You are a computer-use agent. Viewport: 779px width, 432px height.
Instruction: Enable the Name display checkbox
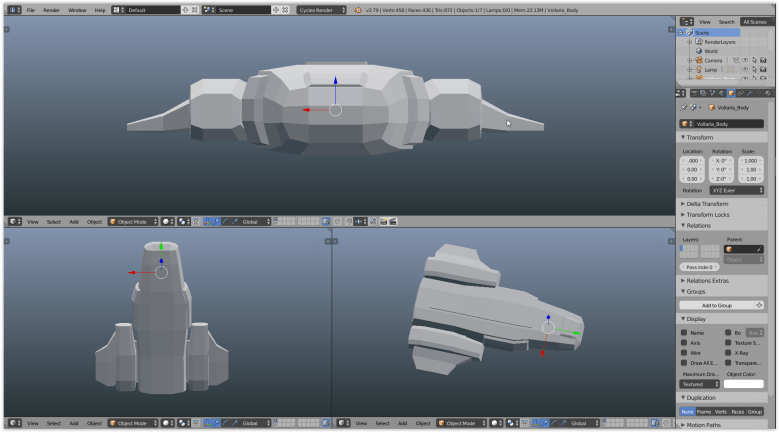(x=685, y=332)
